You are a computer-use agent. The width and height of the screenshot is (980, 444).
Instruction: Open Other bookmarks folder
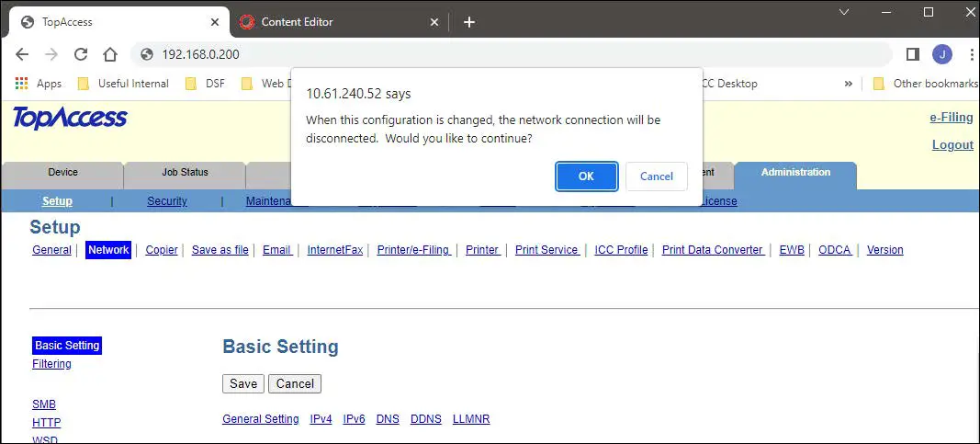(925, 83)
